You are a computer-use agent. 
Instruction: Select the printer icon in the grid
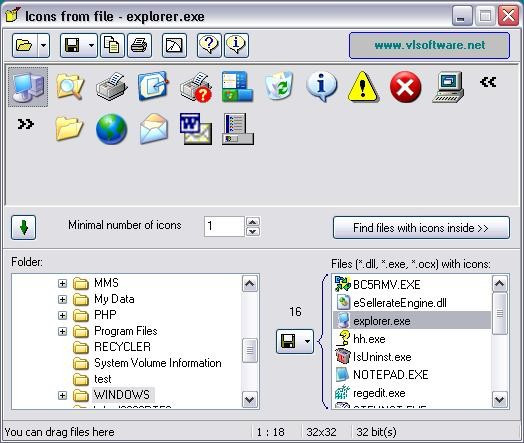point(112,86)
